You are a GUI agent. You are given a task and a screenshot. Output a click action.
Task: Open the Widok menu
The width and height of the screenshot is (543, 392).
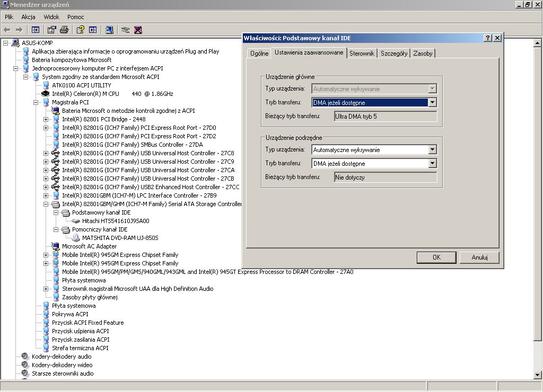51,17
